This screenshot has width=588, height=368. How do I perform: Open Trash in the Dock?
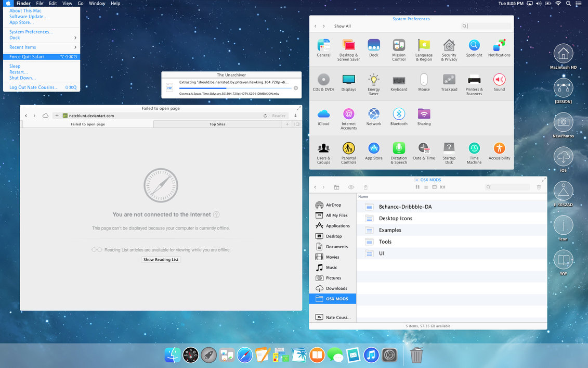tap(416, 355)
